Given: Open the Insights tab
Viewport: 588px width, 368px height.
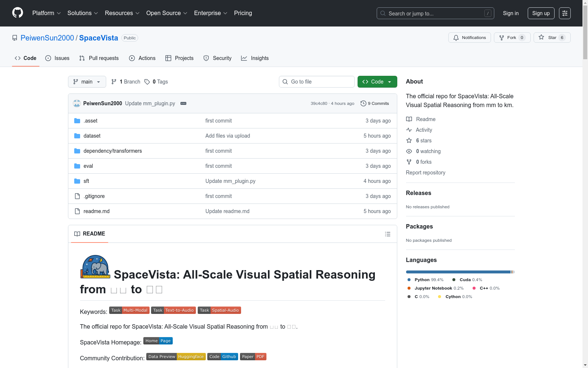Looking at the screenshot, I should [255, 58].
